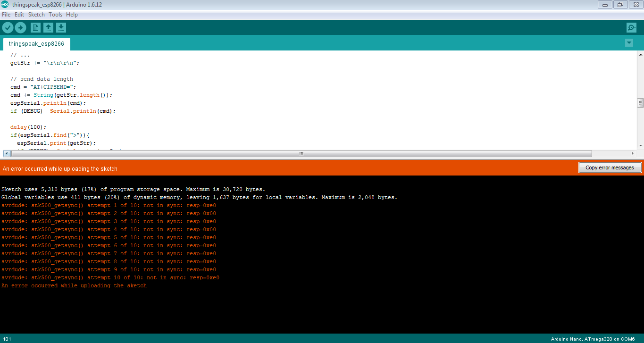644x343 pixels.
Task: Minimize the Arduino window
Action: pyautogui.click(x=605, y=5)
